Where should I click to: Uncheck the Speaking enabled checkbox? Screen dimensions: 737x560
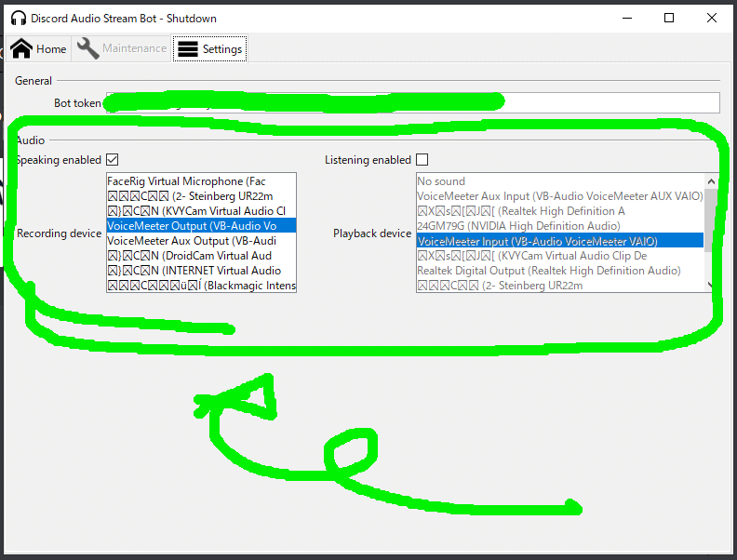tap(112, 160)
